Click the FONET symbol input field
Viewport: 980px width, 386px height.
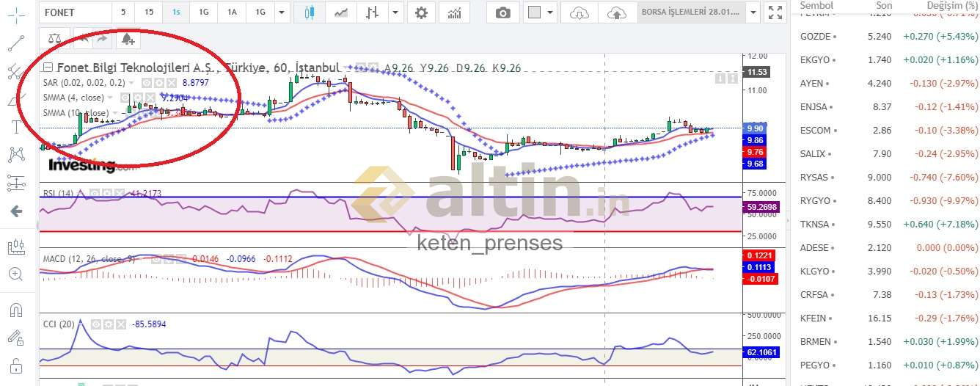coord(76,12)
